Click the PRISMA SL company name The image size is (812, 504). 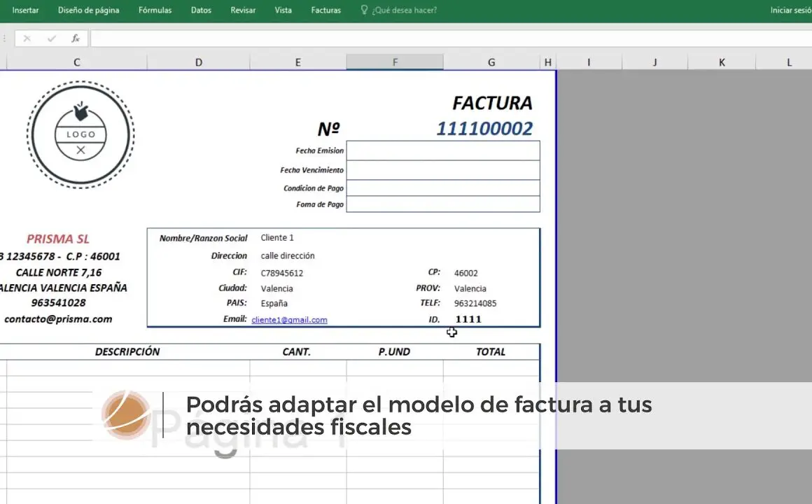coord(58,239)
